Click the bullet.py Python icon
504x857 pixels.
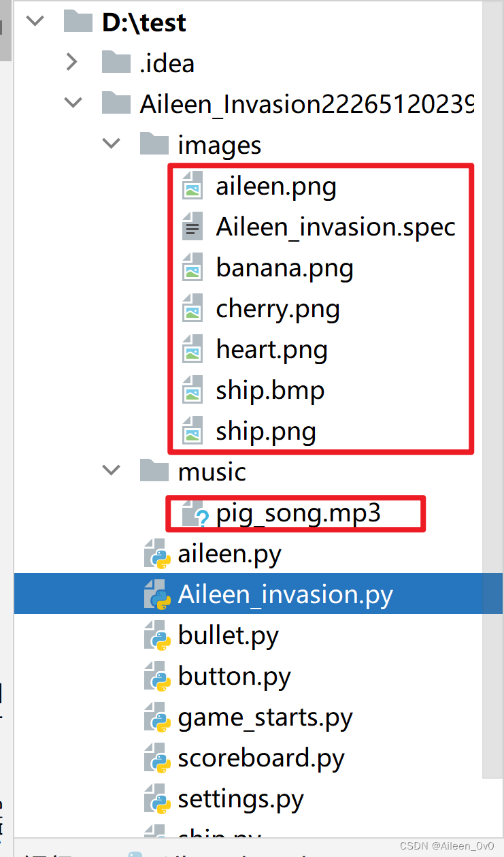click(156, 636)
